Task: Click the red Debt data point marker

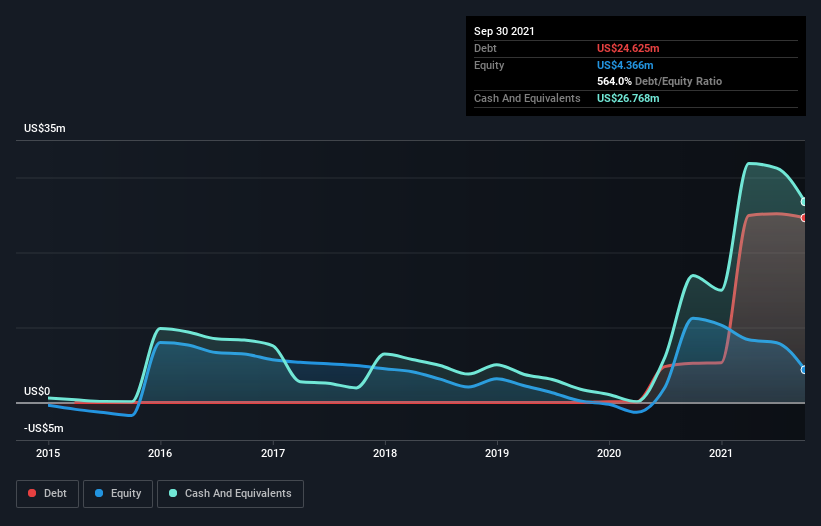Action: [804, 218]
